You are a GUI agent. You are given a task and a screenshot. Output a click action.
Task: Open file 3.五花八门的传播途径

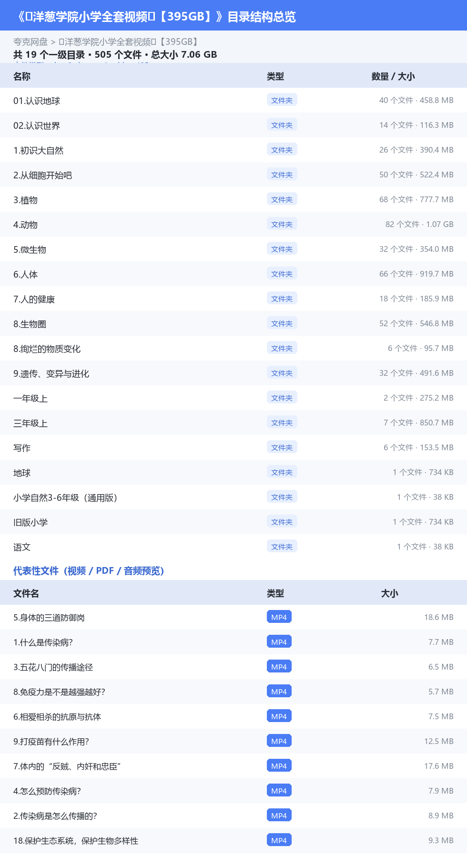(53, 667)
